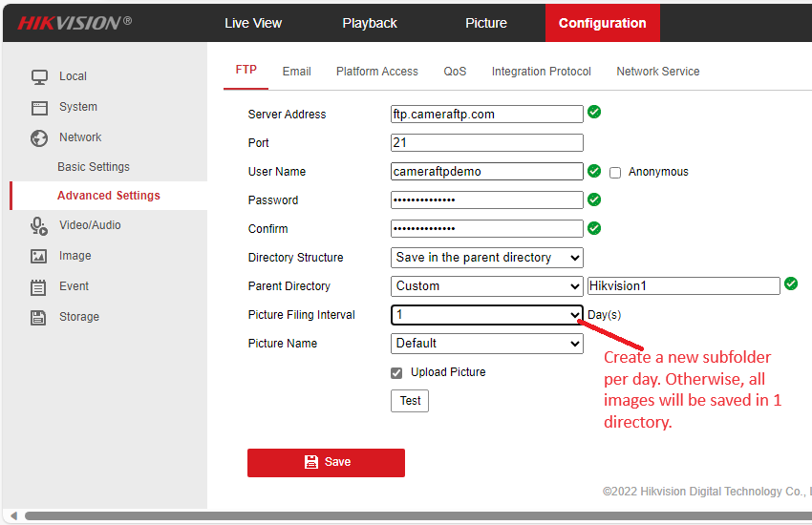Open the Picture Name dropdown
Image resolution: width=812 pixels, height=525 pixels.
[x=487, y=344]
